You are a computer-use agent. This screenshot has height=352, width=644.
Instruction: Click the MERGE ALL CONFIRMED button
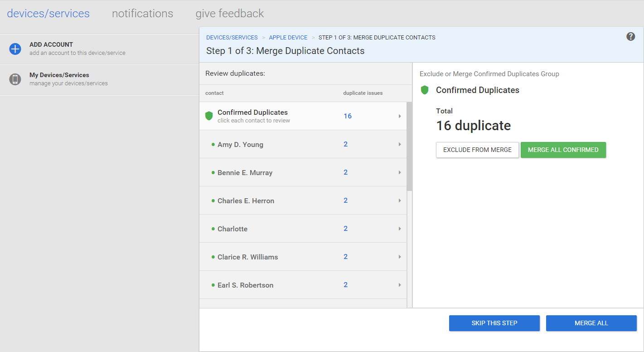[563, 150]
